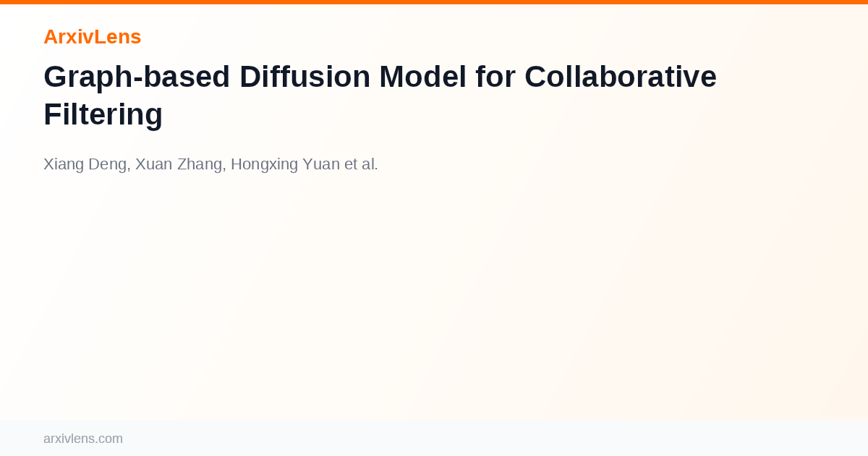Select author name Xuan Zhang

point(179,164)
